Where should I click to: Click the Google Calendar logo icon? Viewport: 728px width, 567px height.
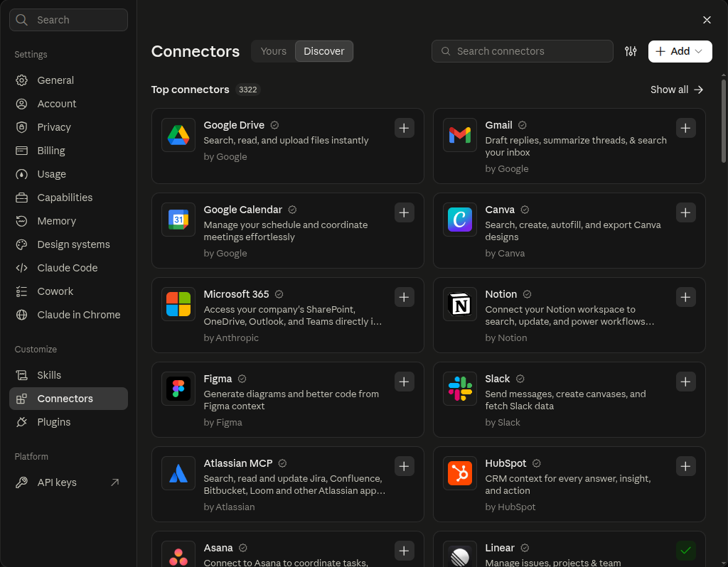point(178,220)
